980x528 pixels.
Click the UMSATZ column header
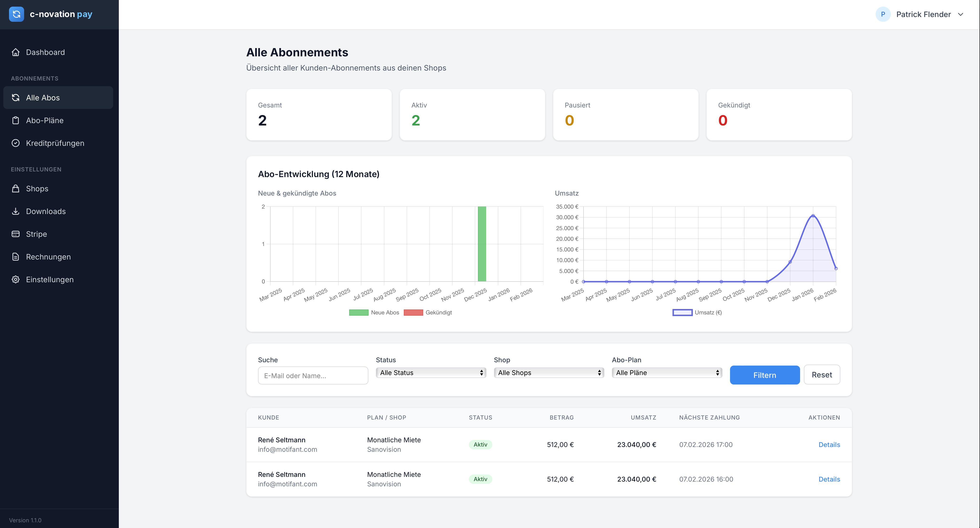643,418
